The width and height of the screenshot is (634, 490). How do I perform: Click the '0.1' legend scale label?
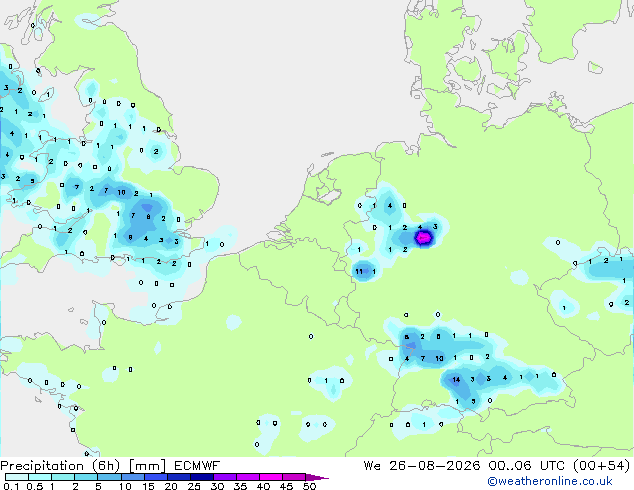[11, 486]
